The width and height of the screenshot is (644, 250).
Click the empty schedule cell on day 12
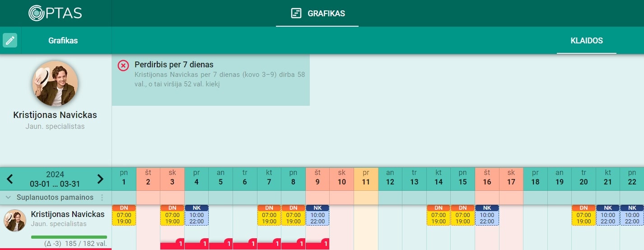point(390,227)
